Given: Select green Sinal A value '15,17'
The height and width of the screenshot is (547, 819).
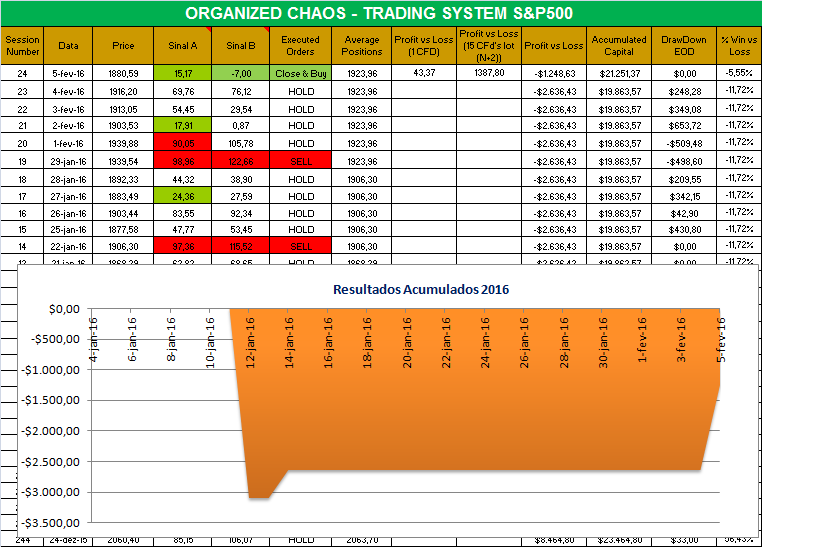Looking at the screenshot, I should [183, 73].
